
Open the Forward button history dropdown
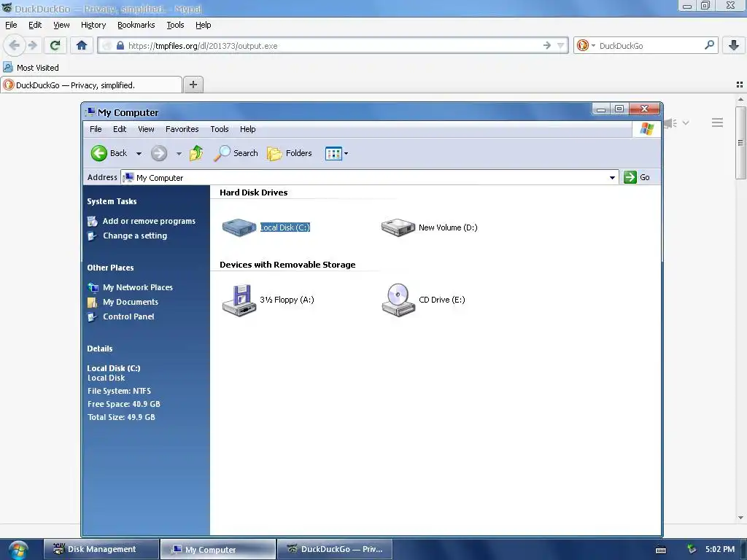coord(179,153)
